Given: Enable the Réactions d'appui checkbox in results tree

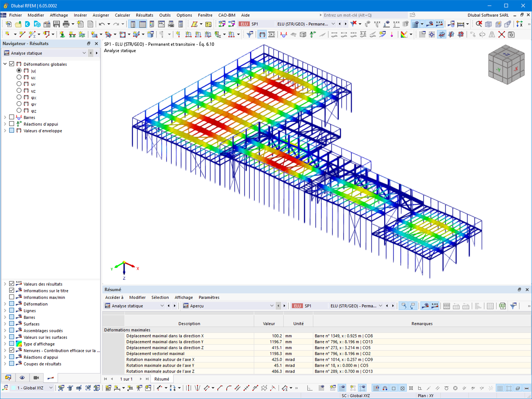Looking at the screenshot, I should (12, 124).
